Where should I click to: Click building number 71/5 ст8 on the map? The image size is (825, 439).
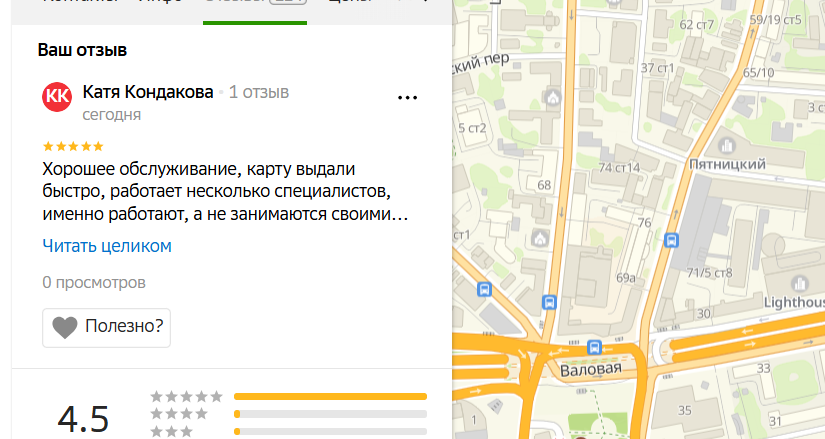coord(709,273)
